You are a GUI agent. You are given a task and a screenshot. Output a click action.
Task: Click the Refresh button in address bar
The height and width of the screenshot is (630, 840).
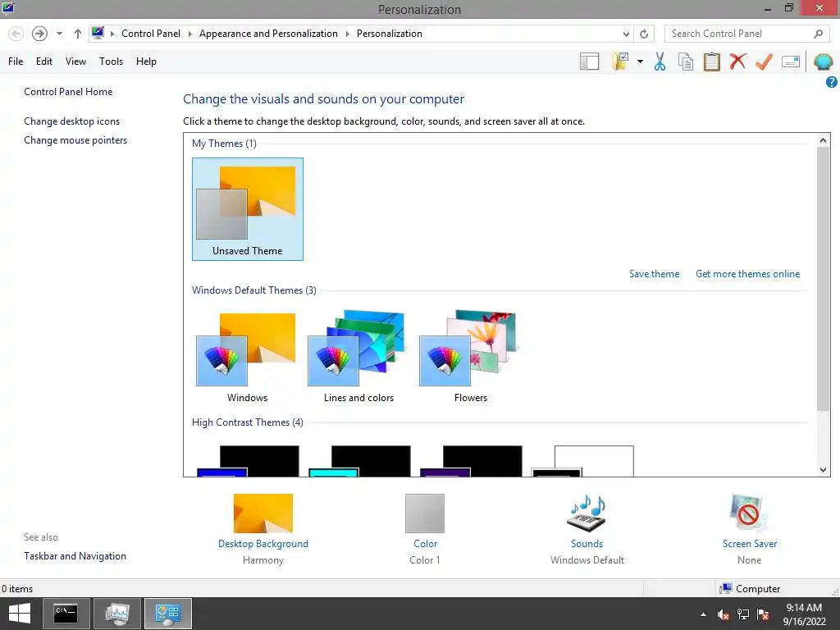tap(644, 34)
